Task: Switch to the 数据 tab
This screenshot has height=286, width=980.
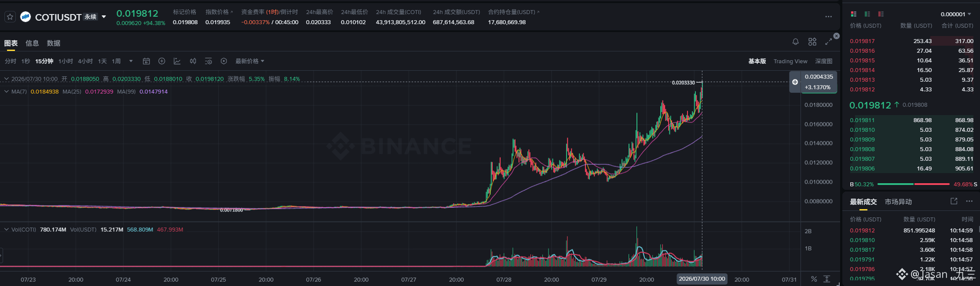Action: point(54,43)
